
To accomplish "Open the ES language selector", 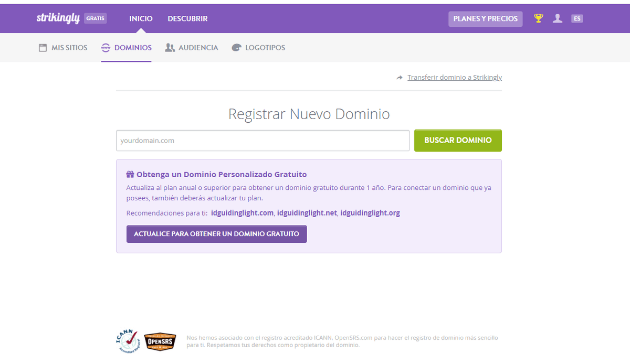I will click(x=576, y=18).
